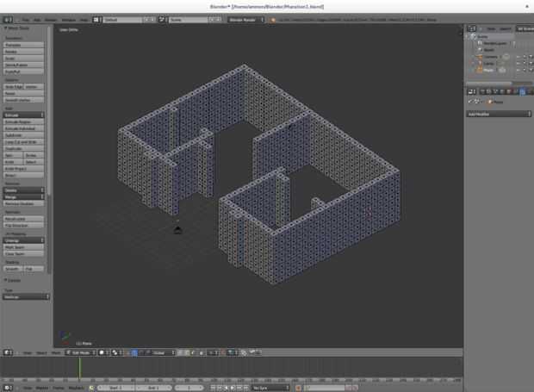
Task: Open the Info editor type selector icon
Action: [8, 20]
